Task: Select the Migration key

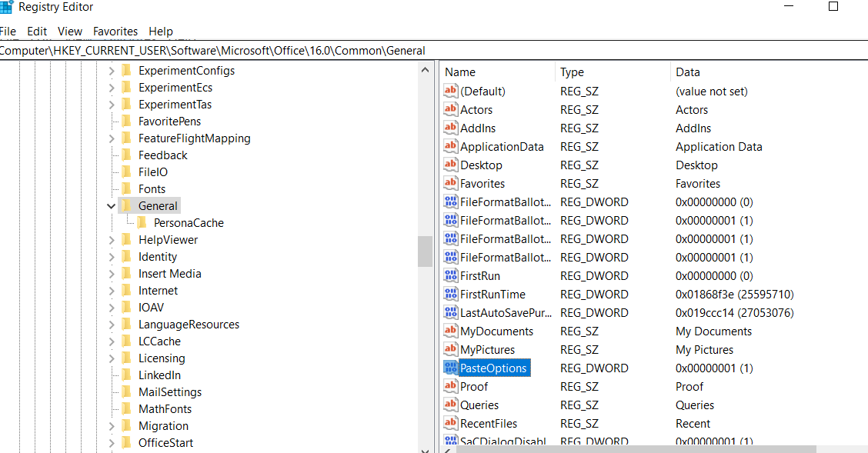Action: [163, 426]
